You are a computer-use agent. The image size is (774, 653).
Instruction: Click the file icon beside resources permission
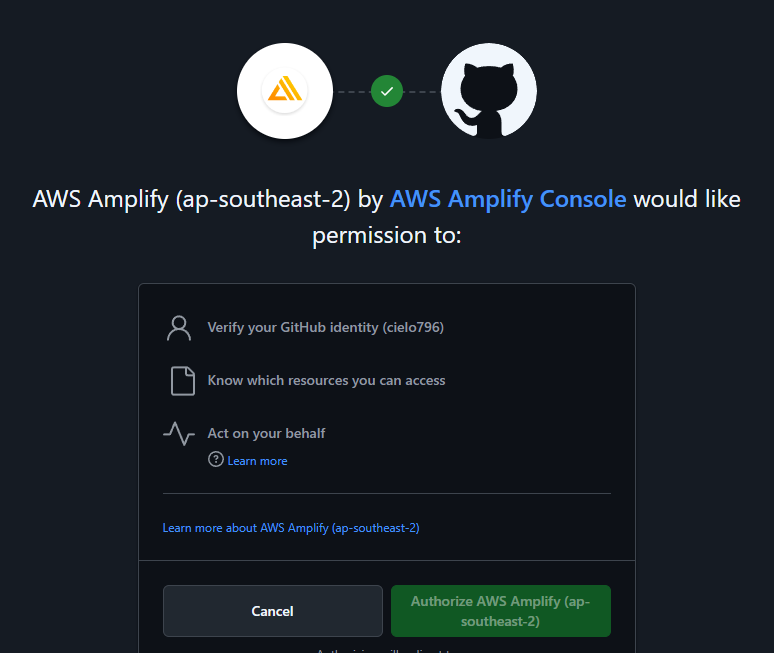[x=181, y=381]
